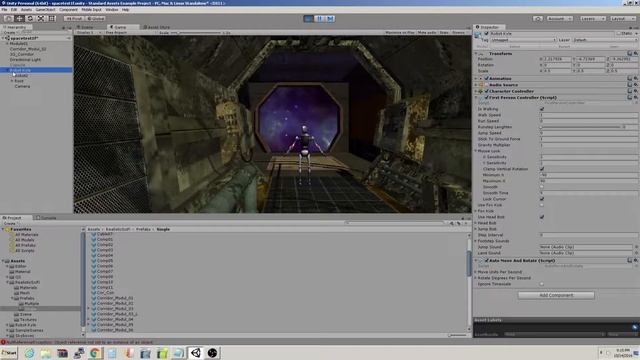Viewport: 640px width, 360px height.
Task: Switch to the Console tab
Action: (x=46, y=218)
